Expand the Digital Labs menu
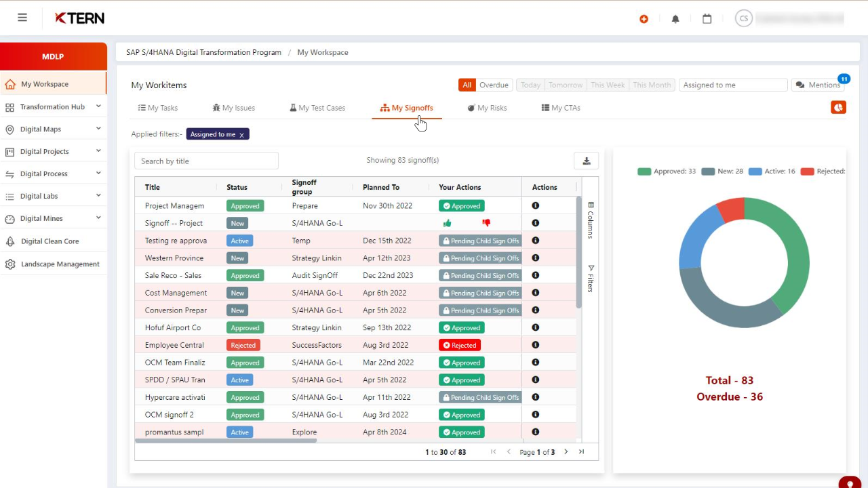This screenshot has width=868, height=488. pyautogui.click(x=53, y=197)
